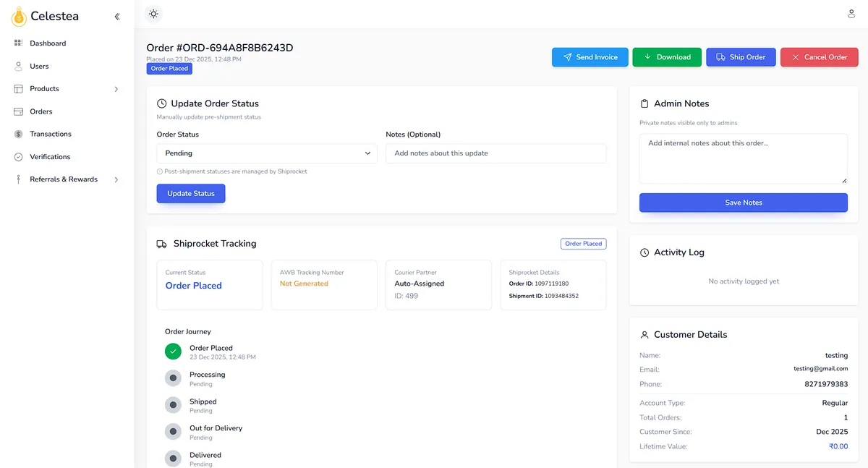This screenshot has width=868, height=468.
Task: Click the Send Invoice button
Action: (x=590, y=57)
